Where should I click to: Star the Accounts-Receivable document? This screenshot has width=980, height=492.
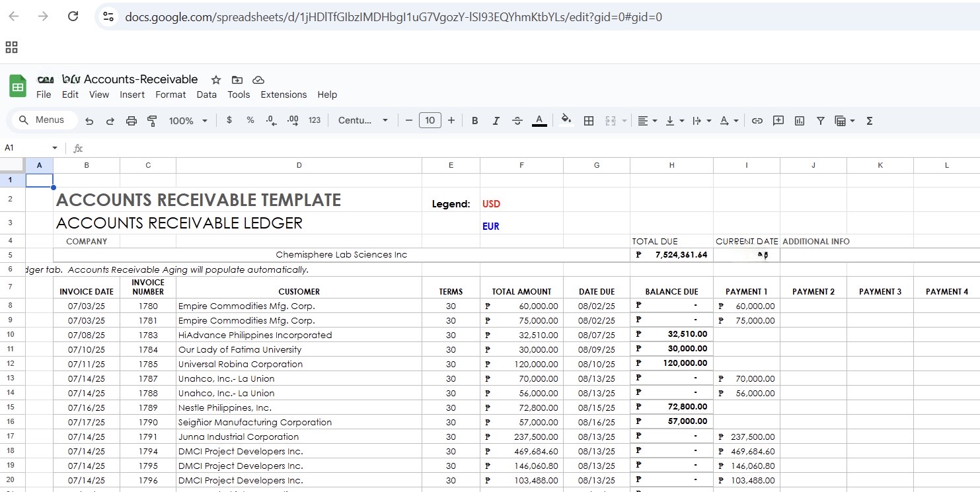click(216, 80)
